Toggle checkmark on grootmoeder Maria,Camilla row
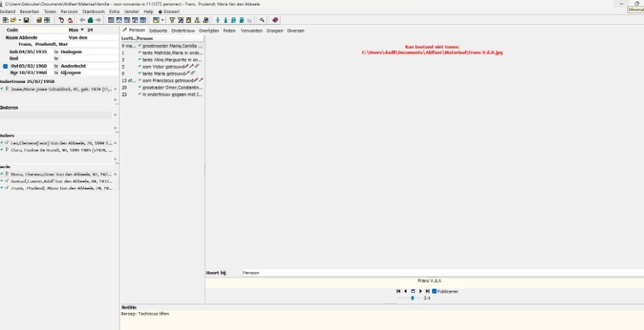 click(140, 46)
